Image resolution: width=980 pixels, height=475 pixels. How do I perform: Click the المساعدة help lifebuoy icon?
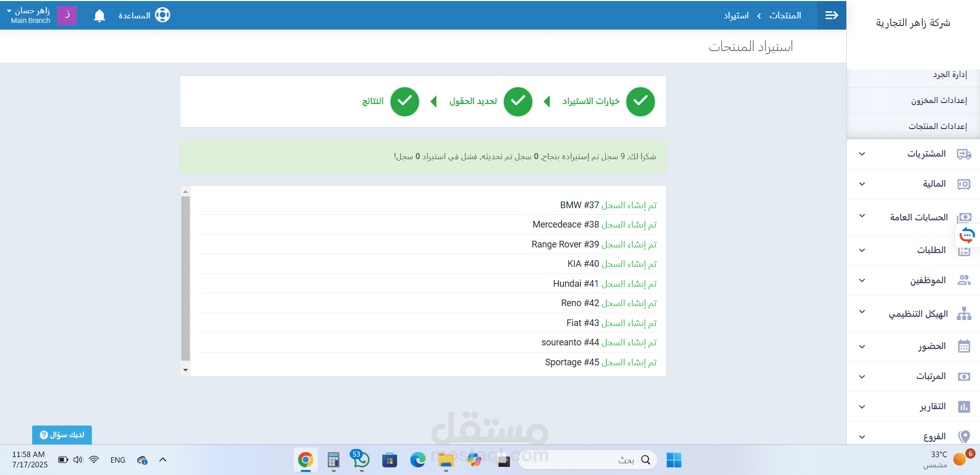tap(162, 15)
